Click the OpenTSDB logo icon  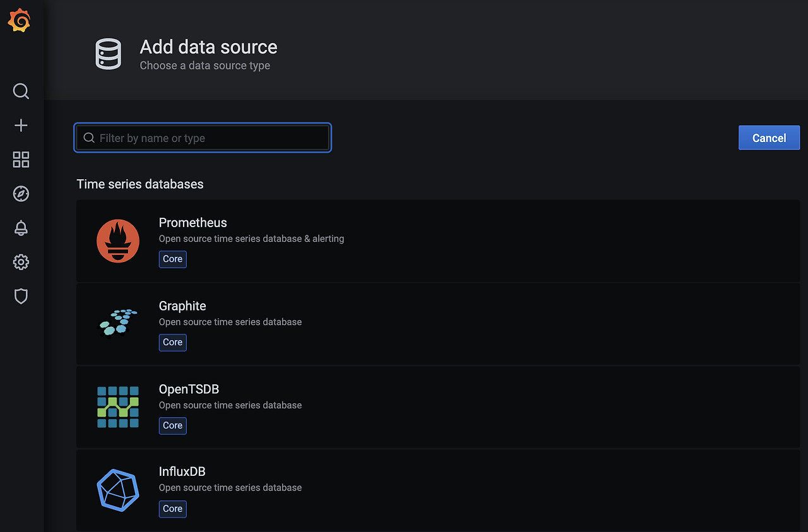click(x=118, y=406)
